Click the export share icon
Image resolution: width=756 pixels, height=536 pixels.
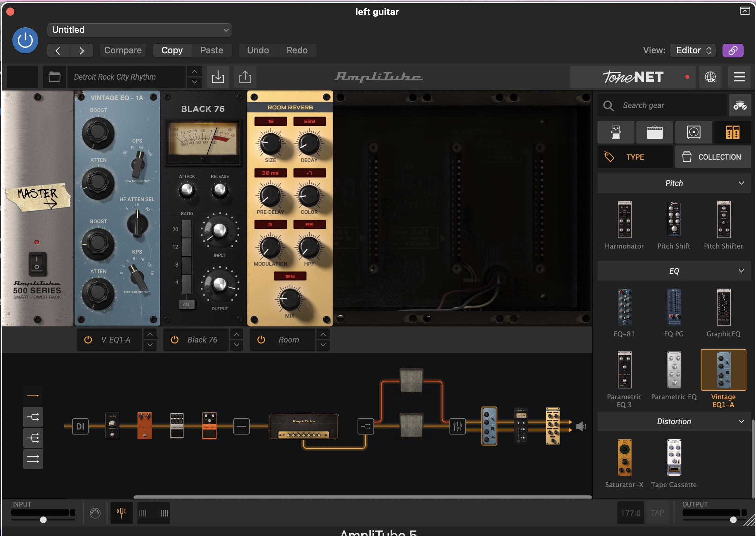click(245, 77)
